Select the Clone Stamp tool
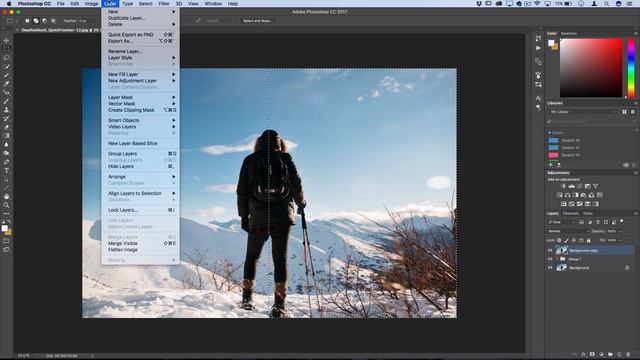Screen dimensions: 640x360 click(6, 110)
